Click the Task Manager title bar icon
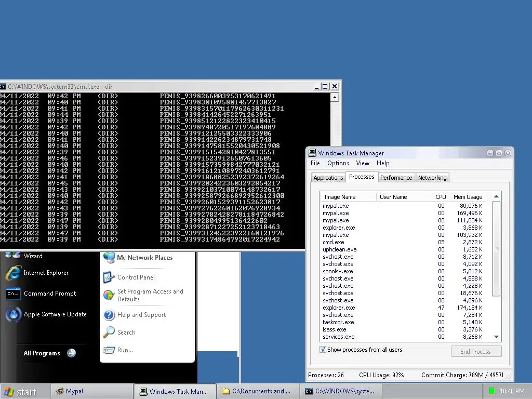The height and width of the screenshot is (399, 532). [312, 153]
